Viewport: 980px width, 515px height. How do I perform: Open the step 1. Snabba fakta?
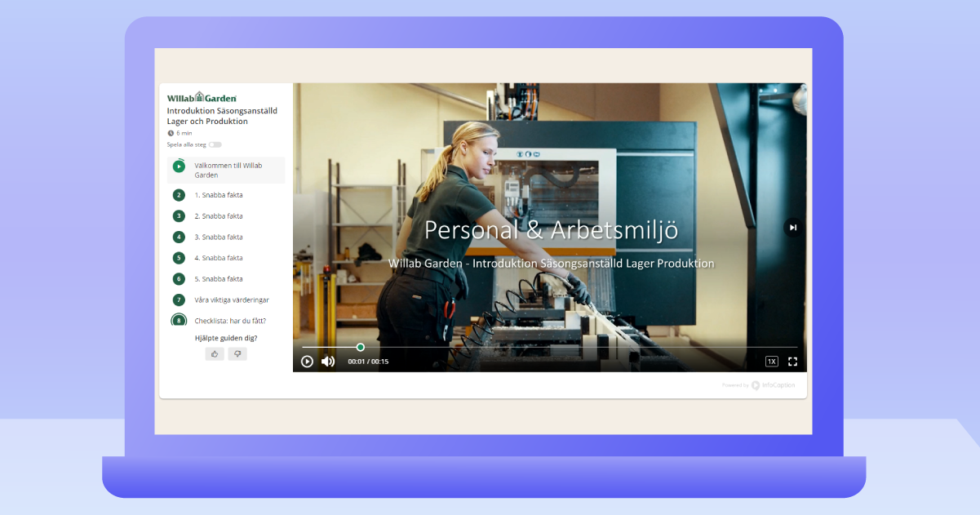coord(219,195)
